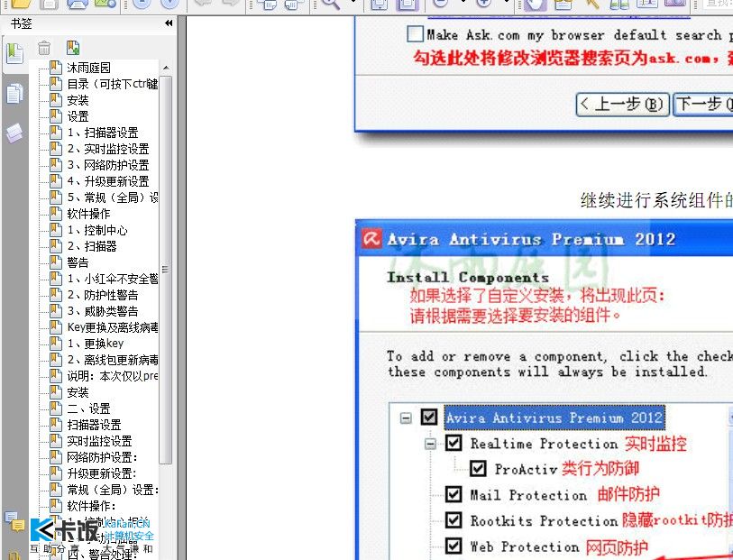Click the magnifier zoom tool in the toolbar

point(331,4)
